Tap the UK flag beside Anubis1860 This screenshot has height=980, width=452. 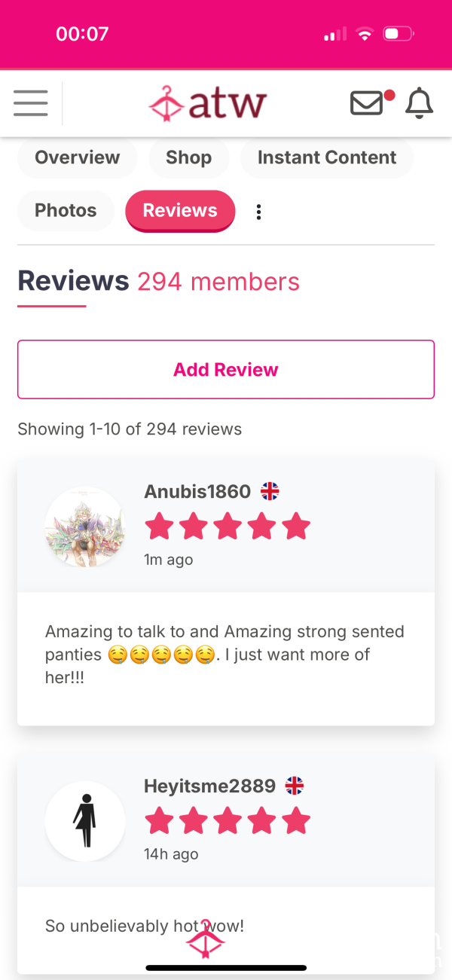(x=270, y=492)
